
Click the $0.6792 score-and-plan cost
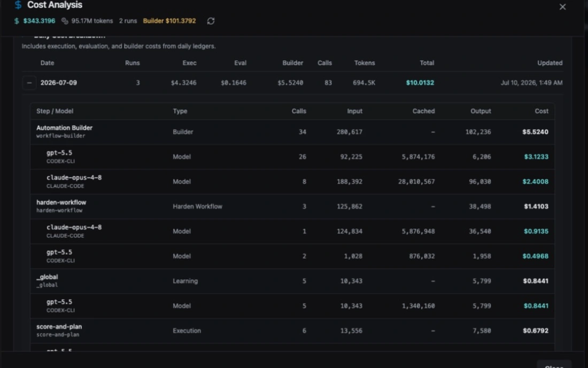535,331
